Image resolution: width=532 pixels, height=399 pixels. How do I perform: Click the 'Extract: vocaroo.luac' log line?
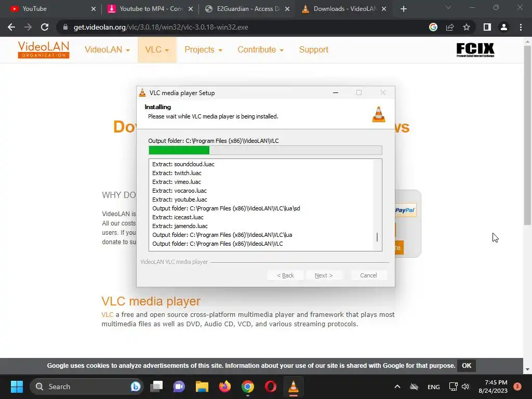(x=179, y=191)
